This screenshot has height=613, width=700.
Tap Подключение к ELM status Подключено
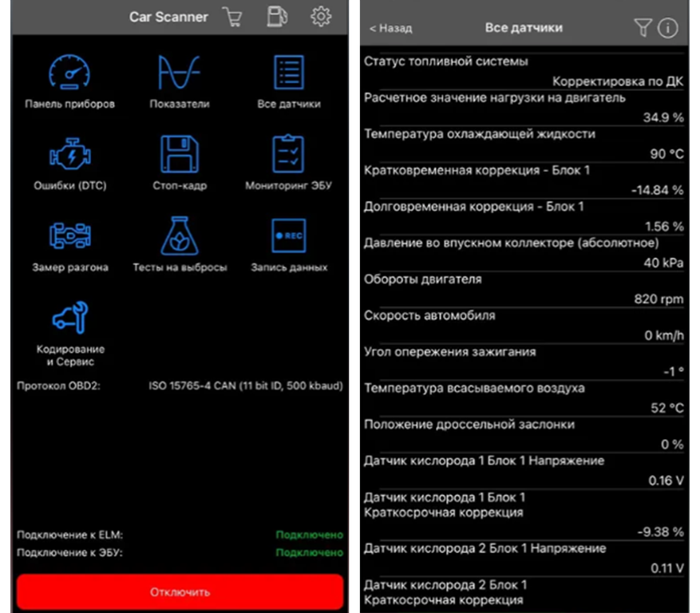310,535
